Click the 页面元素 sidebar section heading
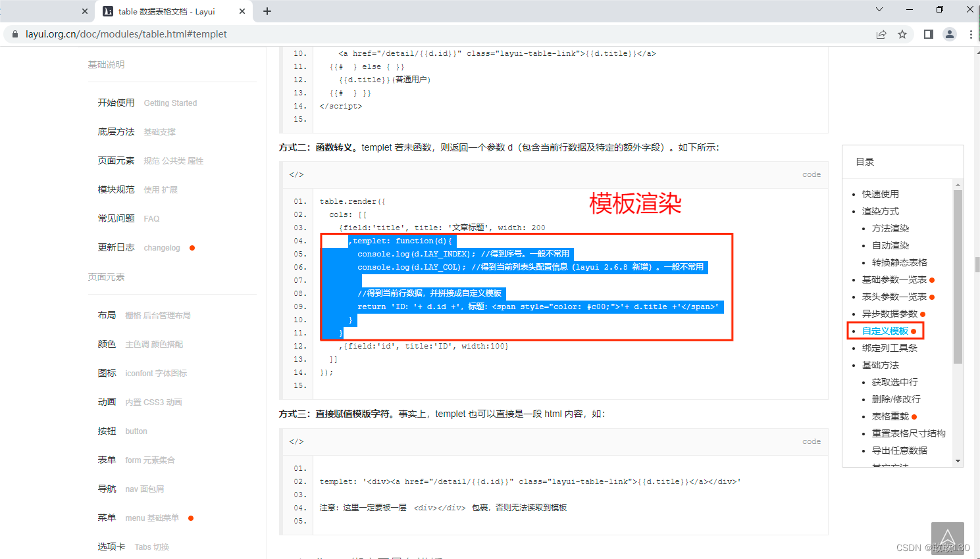The height and width of the screenshot is (559, 980). coord(106,277)
